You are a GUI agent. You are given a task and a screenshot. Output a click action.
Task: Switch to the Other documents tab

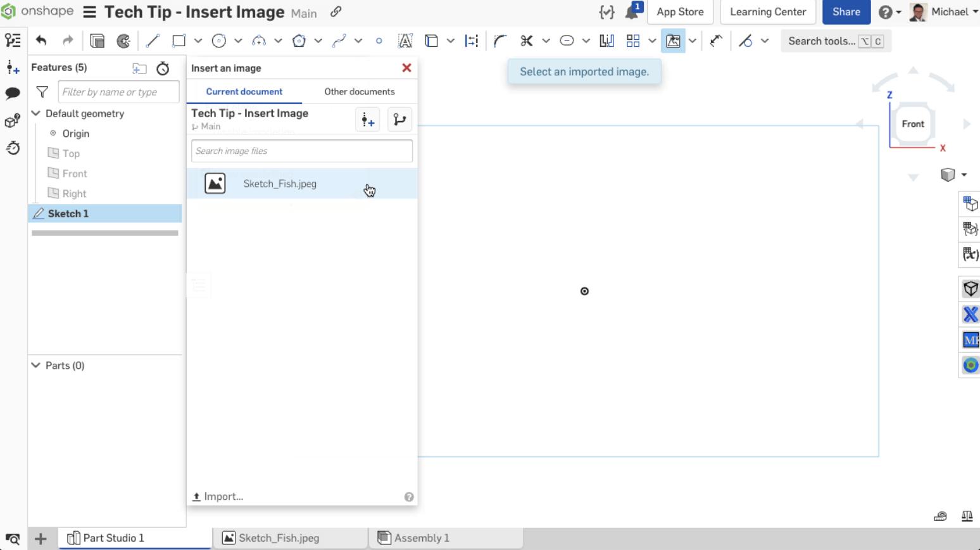point(360,91)
